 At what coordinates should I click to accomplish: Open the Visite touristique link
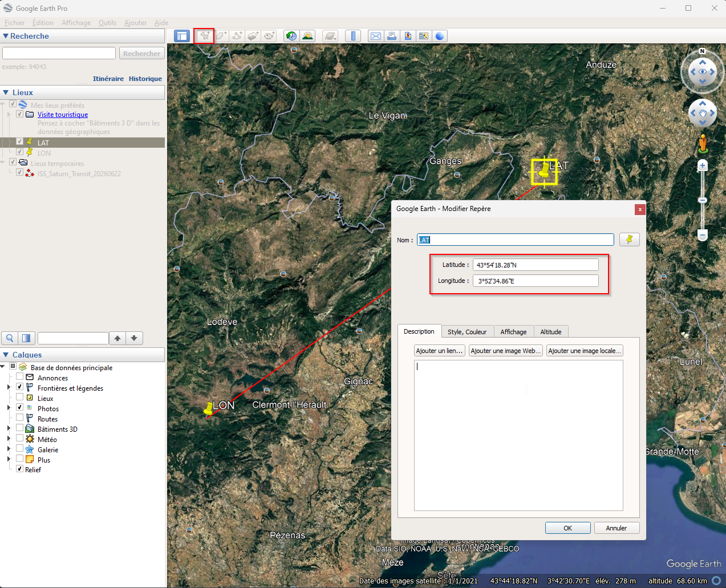pyautogui.click(x=63, y=115)
